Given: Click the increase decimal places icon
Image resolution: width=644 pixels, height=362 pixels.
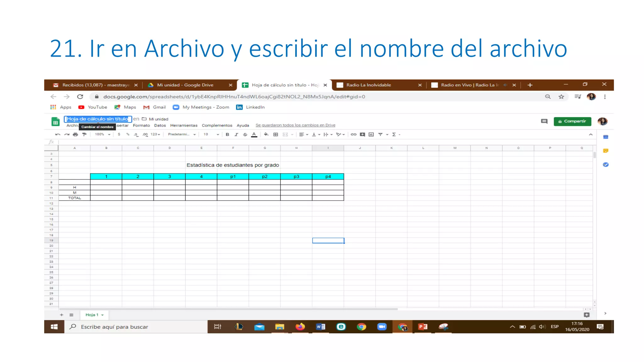Looking at the screenshot, I should coord(145,134).
